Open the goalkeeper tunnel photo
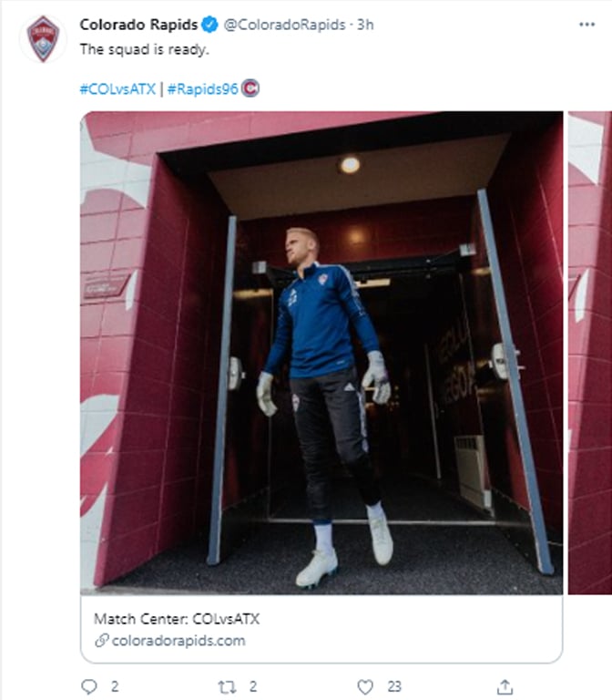Viewport: 612px width, 700px height. [321, 352]
